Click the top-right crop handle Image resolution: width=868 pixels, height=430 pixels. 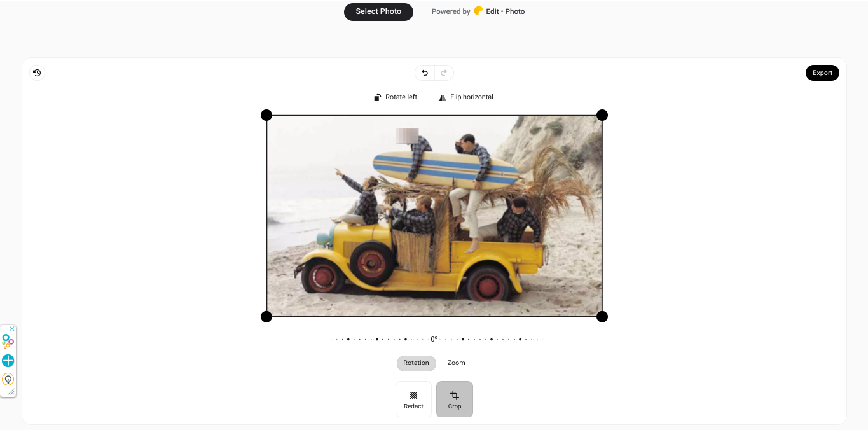pos(602,115)
